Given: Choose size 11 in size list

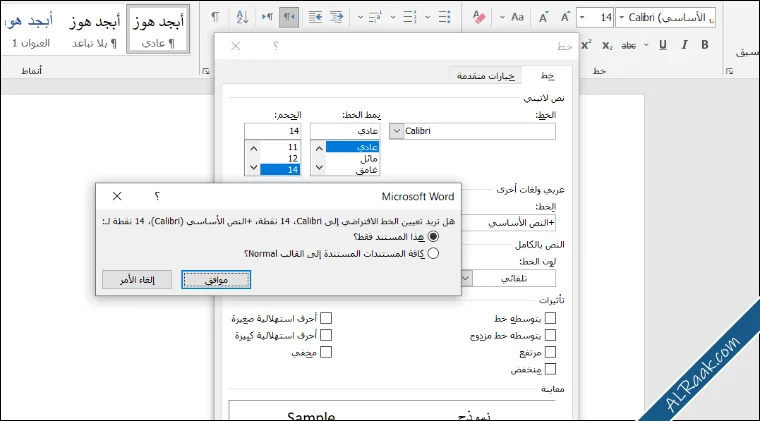Looking at the screenshot, I should click(x=280, y=147).
